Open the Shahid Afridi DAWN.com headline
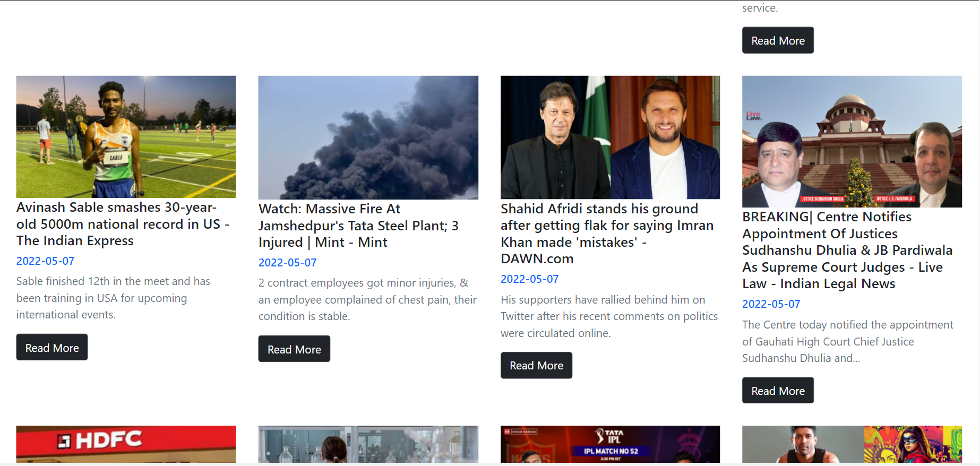 pyautogui.click(x=607, y=234)
